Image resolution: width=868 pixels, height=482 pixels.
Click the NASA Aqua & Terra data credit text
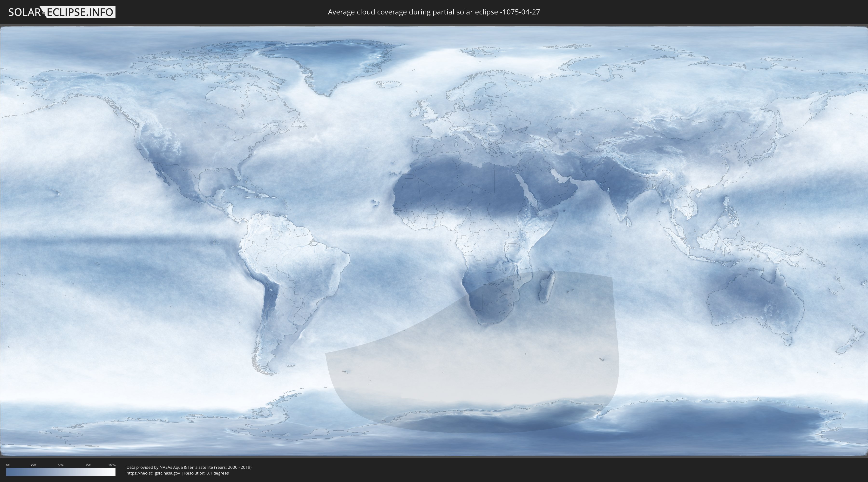189,467
